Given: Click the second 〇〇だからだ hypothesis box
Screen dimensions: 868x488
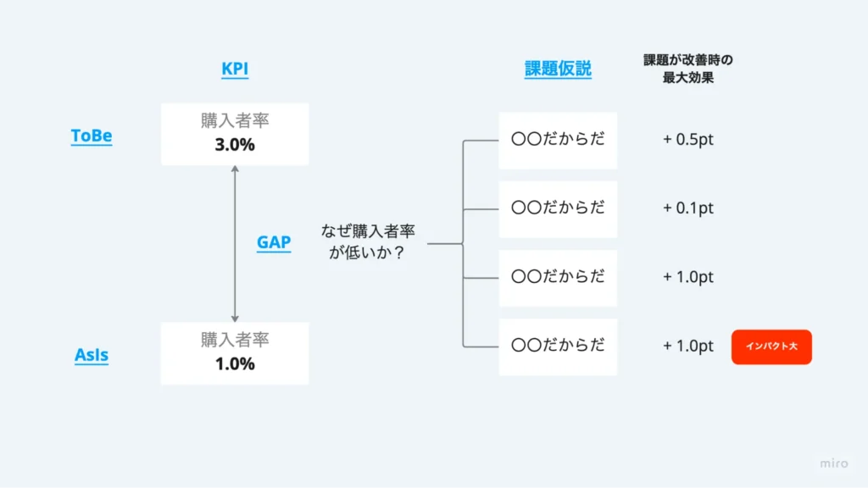Looking at the screenshot, I should click(558, 209).
